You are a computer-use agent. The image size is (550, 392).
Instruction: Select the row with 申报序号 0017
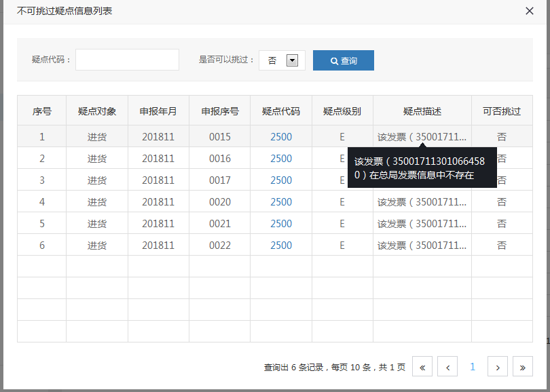[x=220, y=180]
